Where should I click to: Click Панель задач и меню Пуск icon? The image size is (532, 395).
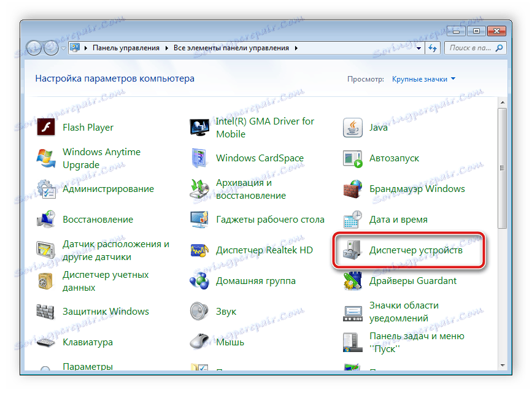(x=352, y=342)
